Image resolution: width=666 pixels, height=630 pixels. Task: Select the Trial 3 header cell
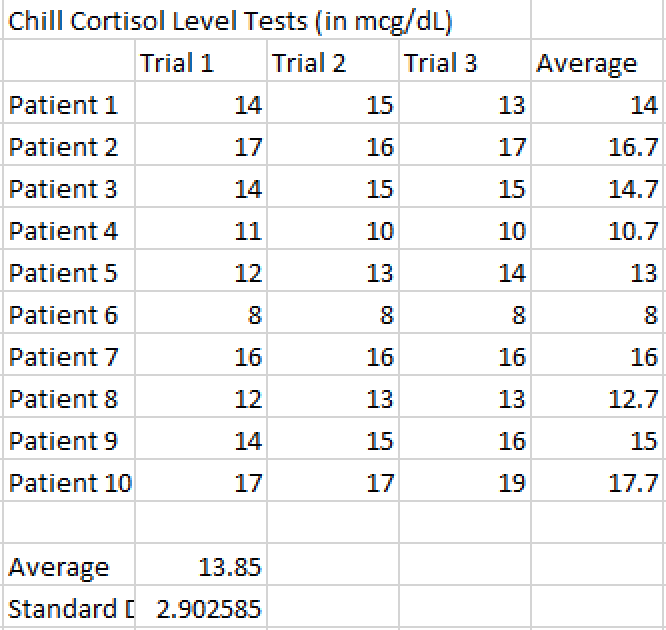[464, 63]
